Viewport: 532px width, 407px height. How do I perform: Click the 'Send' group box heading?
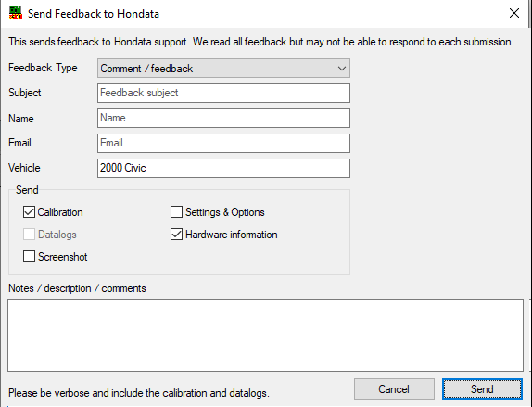pyautogui.click(x=27, y=190)
